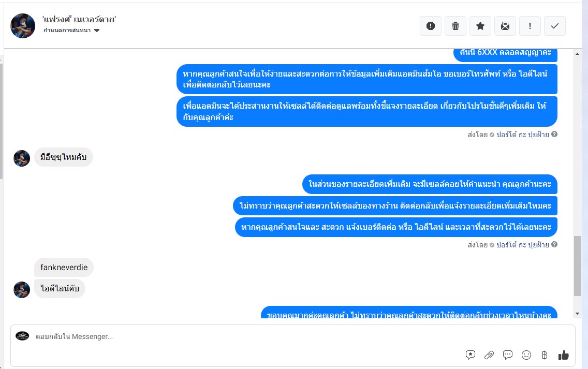Send a thumbs-up like
This screenshot has width=588, height=369.
pos(563,355)
